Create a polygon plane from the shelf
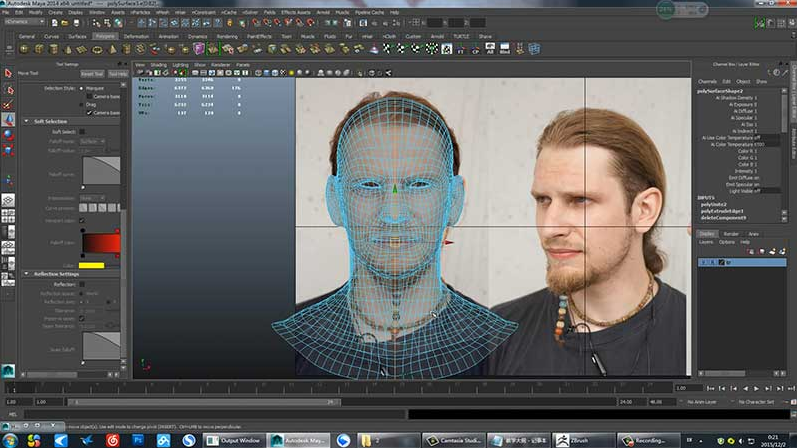The height and width of the screenshot is (448, 797). 82,49
